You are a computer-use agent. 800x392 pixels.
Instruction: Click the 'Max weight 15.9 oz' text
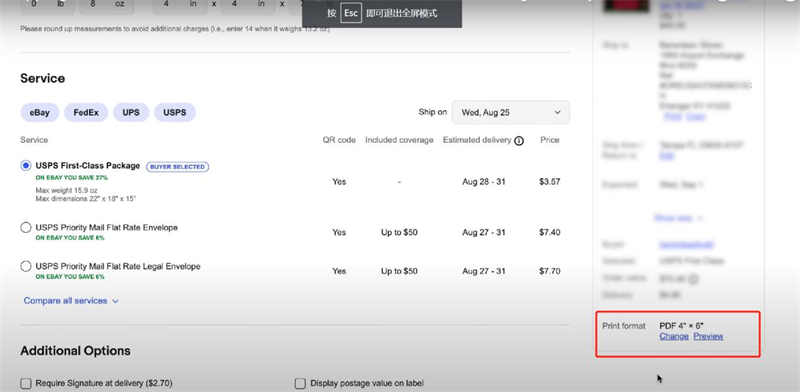(66, 190)
